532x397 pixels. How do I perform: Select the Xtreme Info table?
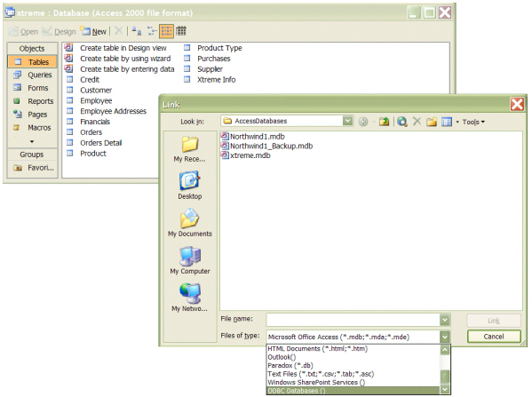[x=210, y=79]
